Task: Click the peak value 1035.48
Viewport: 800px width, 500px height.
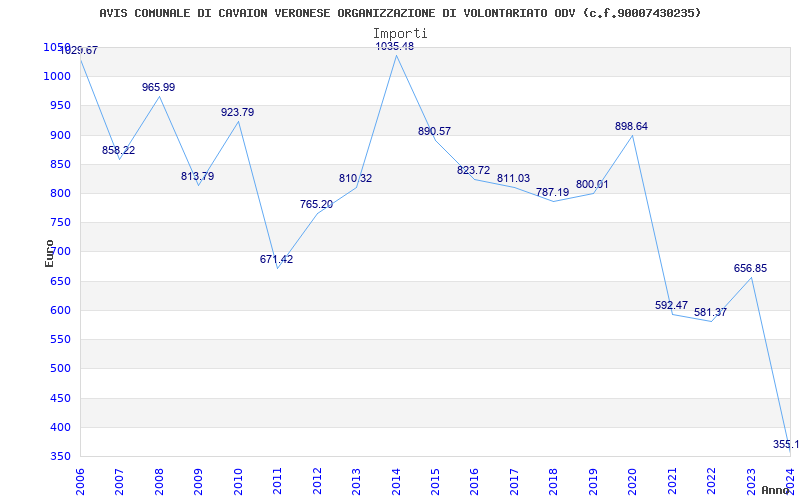Action: (x=395, y=46)
